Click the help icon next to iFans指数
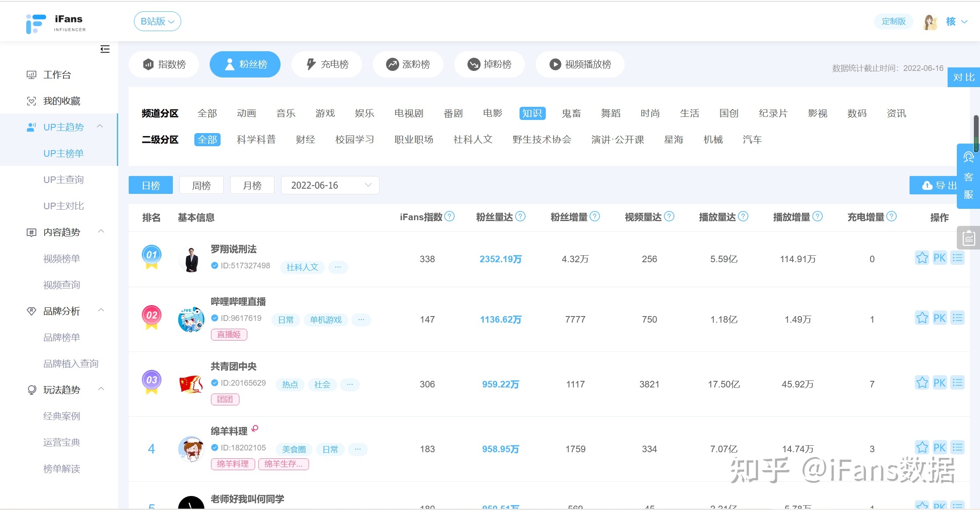 pyautogui.click(x=450, y=217)
